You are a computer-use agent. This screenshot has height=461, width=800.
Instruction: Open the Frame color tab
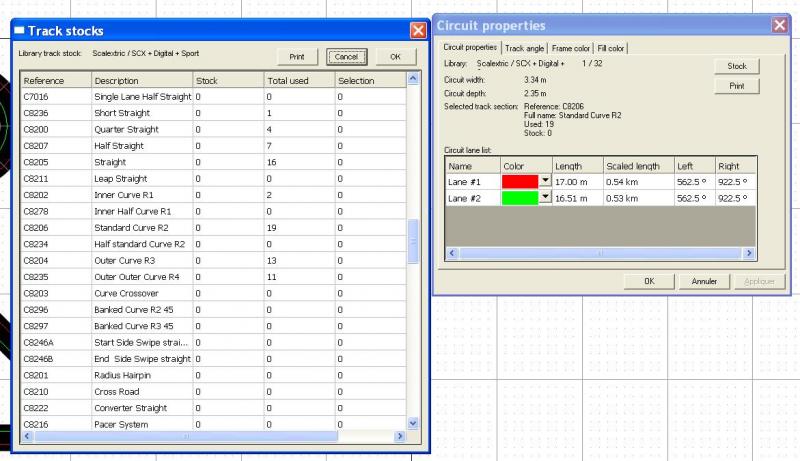click(x=570, y=47)
